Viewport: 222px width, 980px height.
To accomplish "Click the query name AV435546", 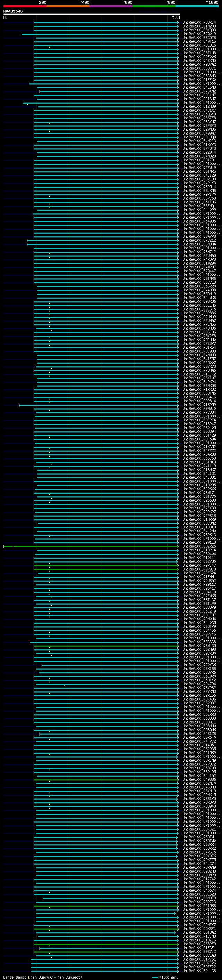I will click(x=13, y=11).
